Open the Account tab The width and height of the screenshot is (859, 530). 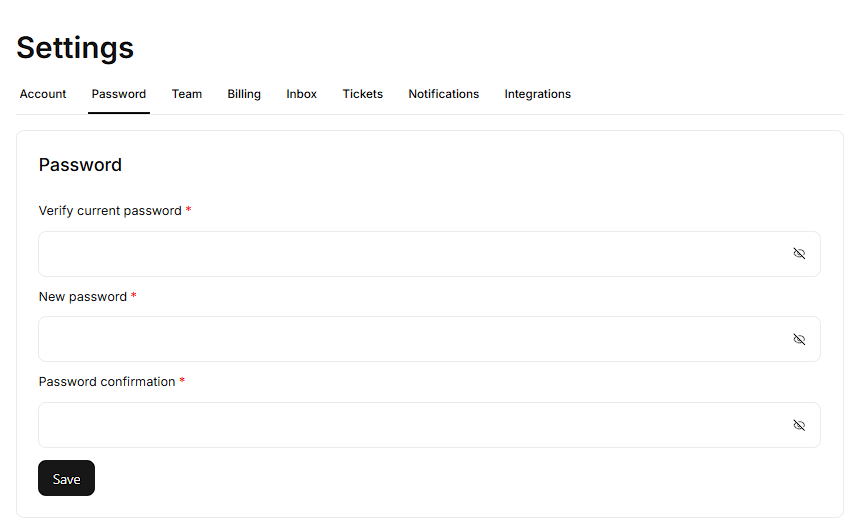point(43,94)
